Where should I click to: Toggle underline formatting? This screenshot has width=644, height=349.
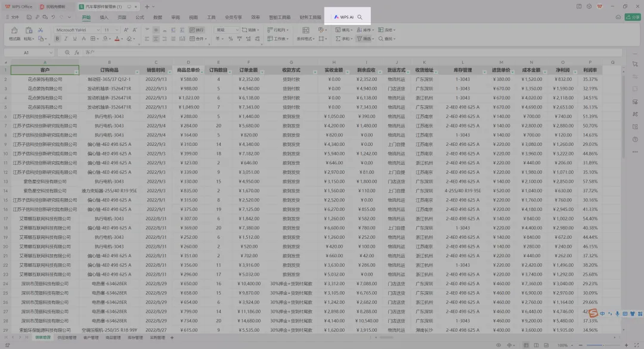73,38
